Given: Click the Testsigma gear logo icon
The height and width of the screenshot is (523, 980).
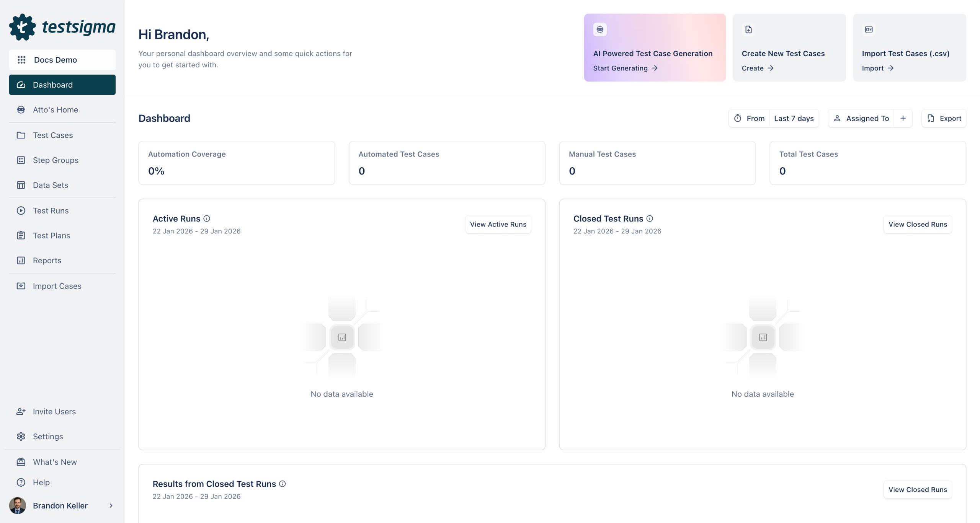Looking at the screenshot, I should pos(22,27).
